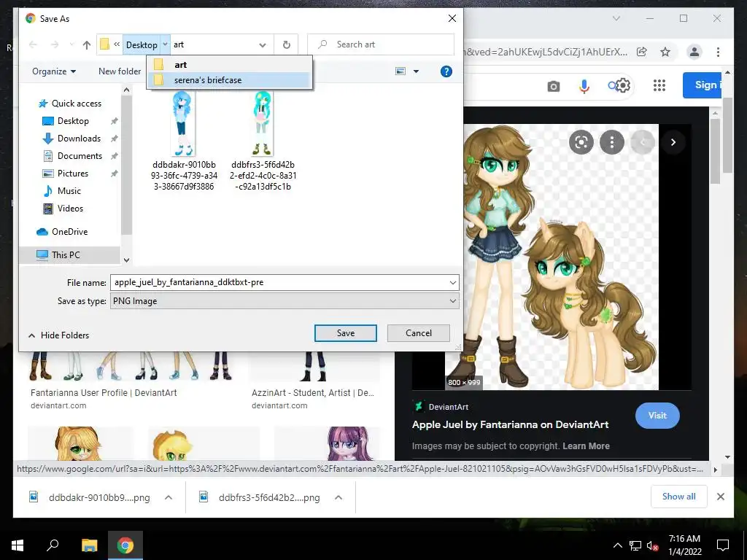The height and width of the screenshot is (560, 747).
Task: Click the New folder button
Action: point(120,71)
